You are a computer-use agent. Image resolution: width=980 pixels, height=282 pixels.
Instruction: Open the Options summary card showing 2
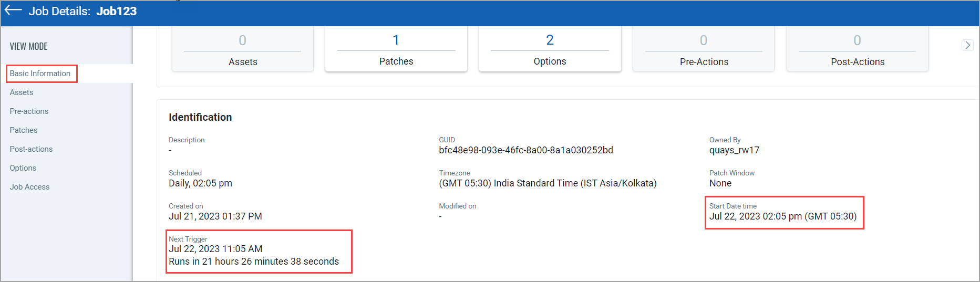point(550,49)
